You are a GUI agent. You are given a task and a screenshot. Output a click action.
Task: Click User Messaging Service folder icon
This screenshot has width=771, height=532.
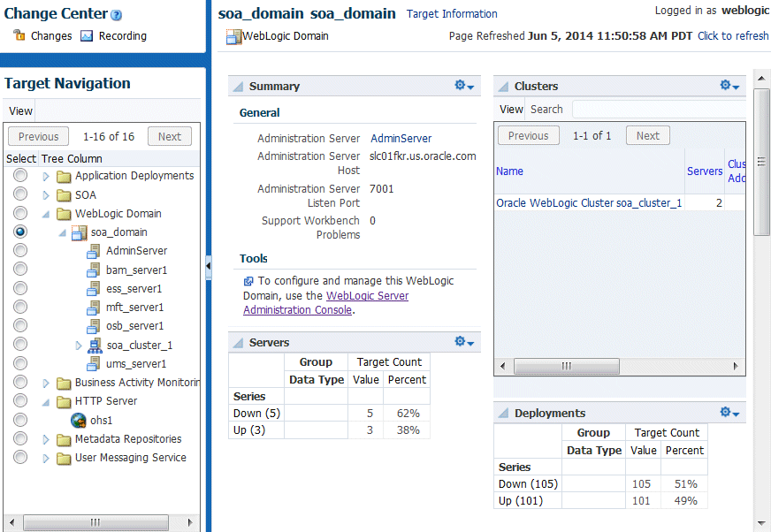click(64, 459)
